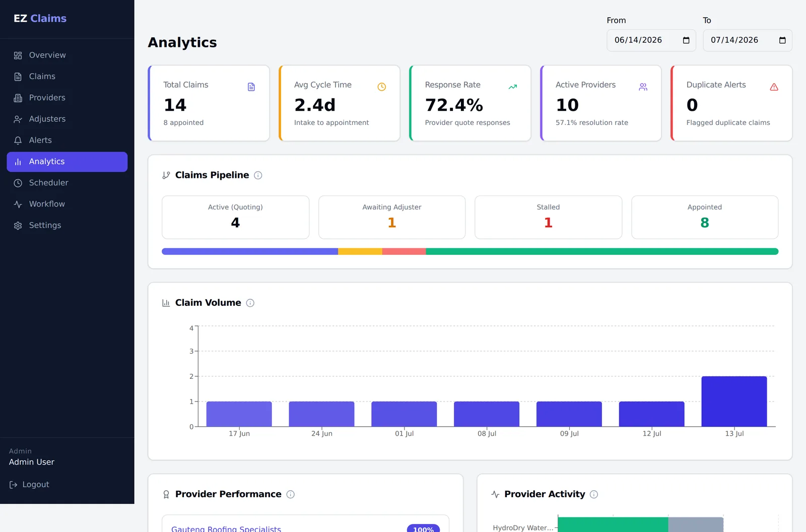Log out via the Logout link
Screen dimensions: 806x532
tap(29, 485)
